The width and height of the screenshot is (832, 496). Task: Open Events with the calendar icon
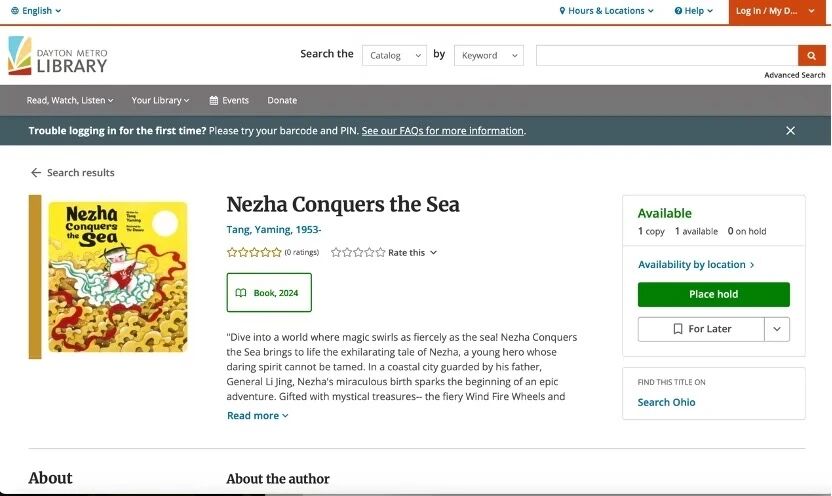click(x=229, y=100)
